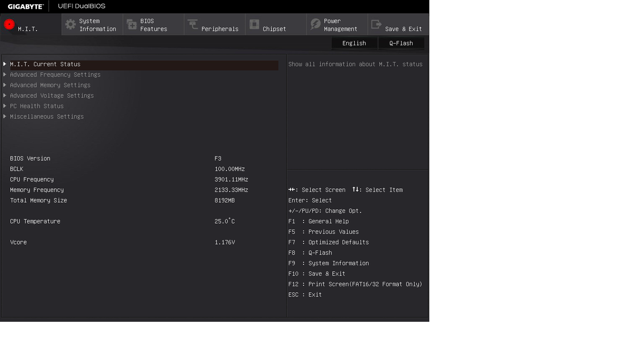Click the BIOS Features icon
Screen dimensions: 644x362
(x=131, y=25)
